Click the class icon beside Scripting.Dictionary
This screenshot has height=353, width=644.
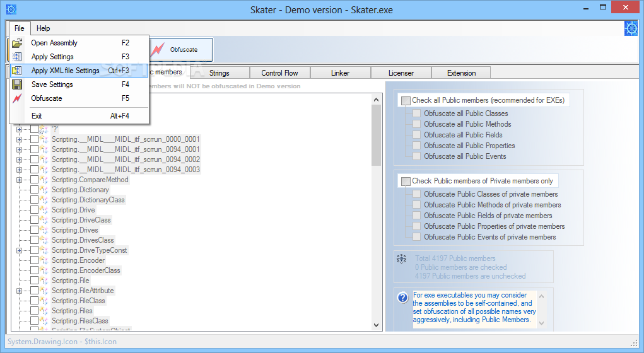coord(44,190)
